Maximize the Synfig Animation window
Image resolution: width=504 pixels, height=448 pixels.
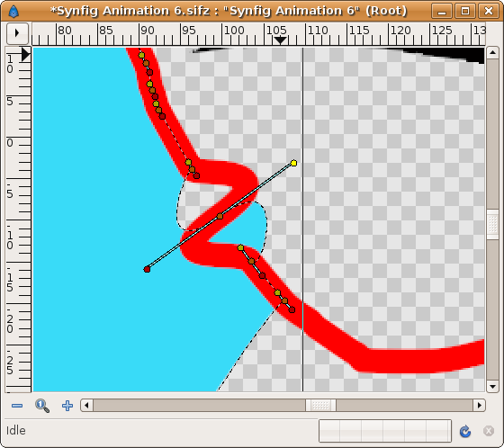coord(464,12)
